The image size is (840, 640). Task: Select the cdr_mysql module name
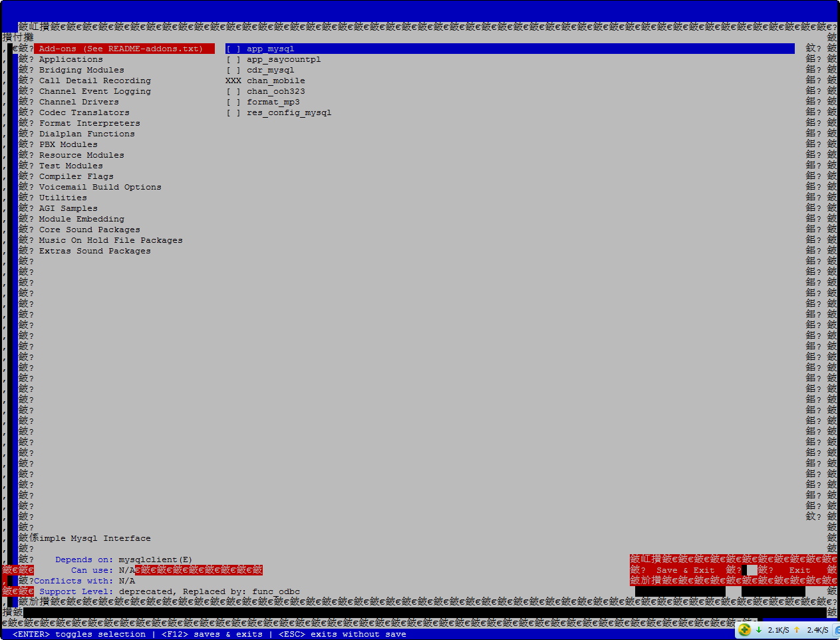pyautogui.click(x=271, y=70)
